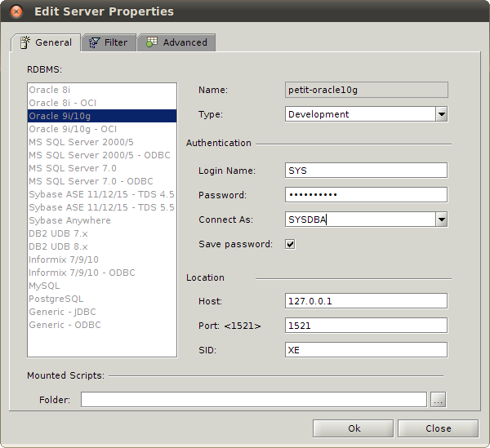The image size is (490, 448).
Task: Browse for mounted scripts folder
Action: coord(438,400)
